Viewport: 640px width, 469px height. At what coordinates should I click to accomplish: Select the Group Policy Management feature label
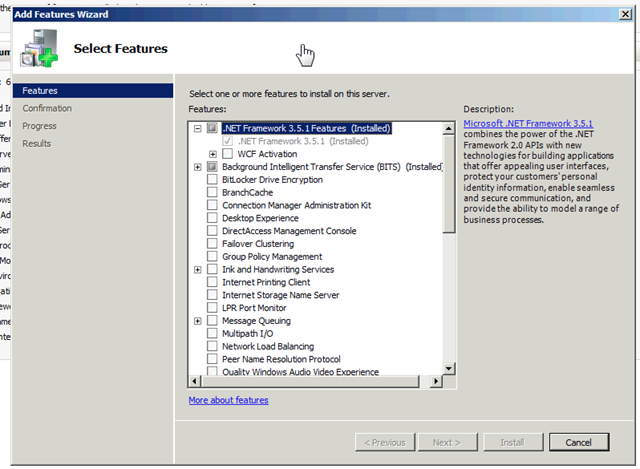pyautogui.click(x=272, y=257)
